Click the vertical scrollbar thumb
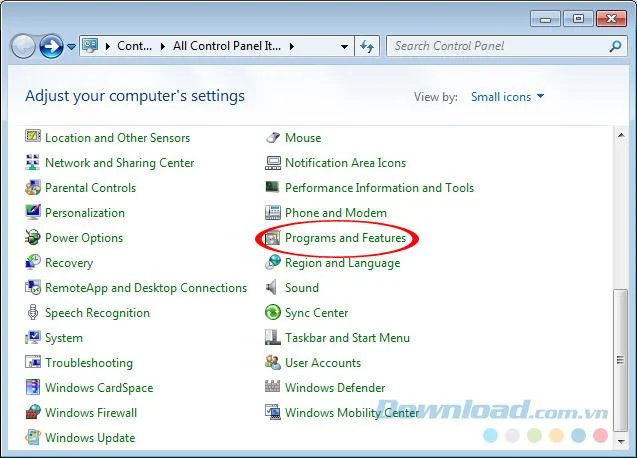Viewport: 637px width, 458px height. tap(620, 360)
